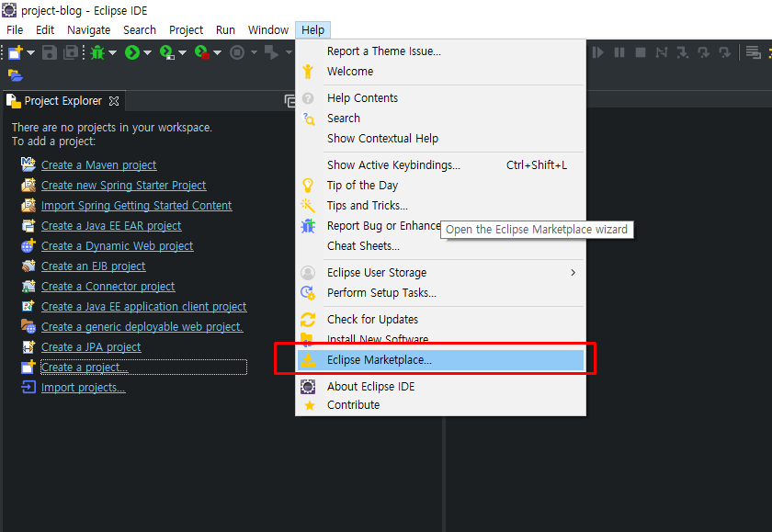Click the Coverage run toolbar icon
Screen dimensions: 772x532
[167, 52]
